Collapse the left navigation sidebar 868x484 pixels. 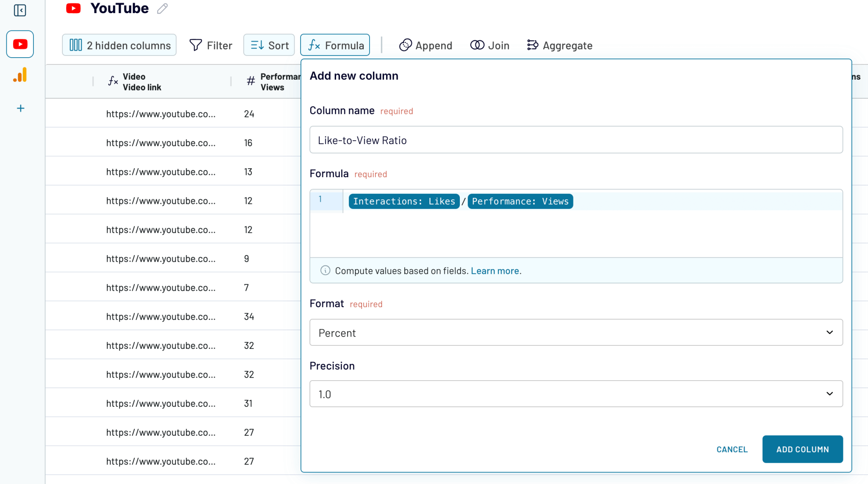pyautogui.click(x=19, y=11)
